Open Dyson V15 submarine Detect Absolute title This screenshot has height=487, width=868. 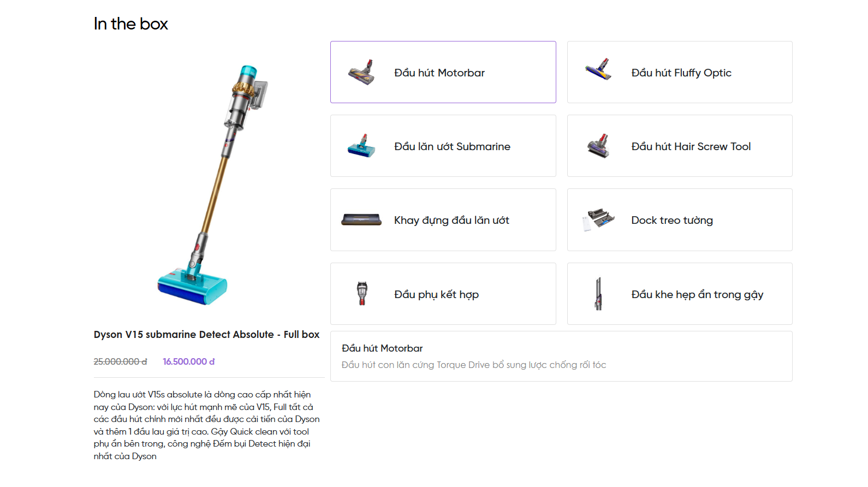coord(206,335)
